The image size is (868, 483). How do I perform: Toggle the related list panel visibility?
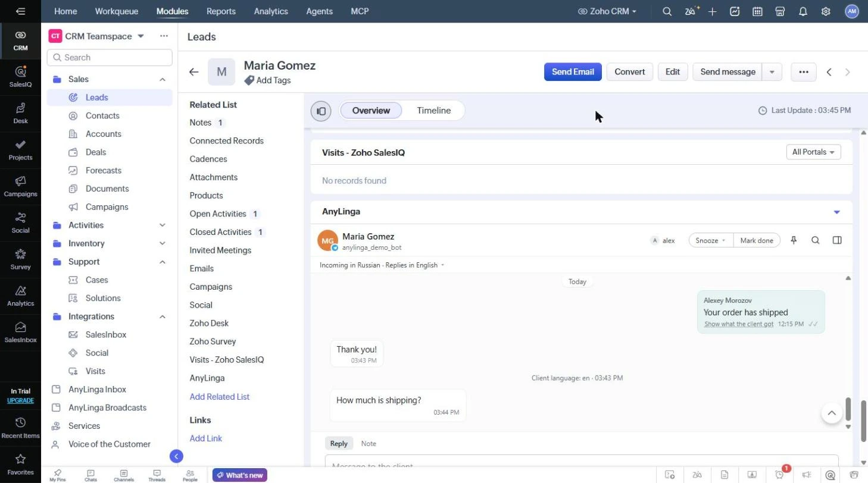[321, 111]
